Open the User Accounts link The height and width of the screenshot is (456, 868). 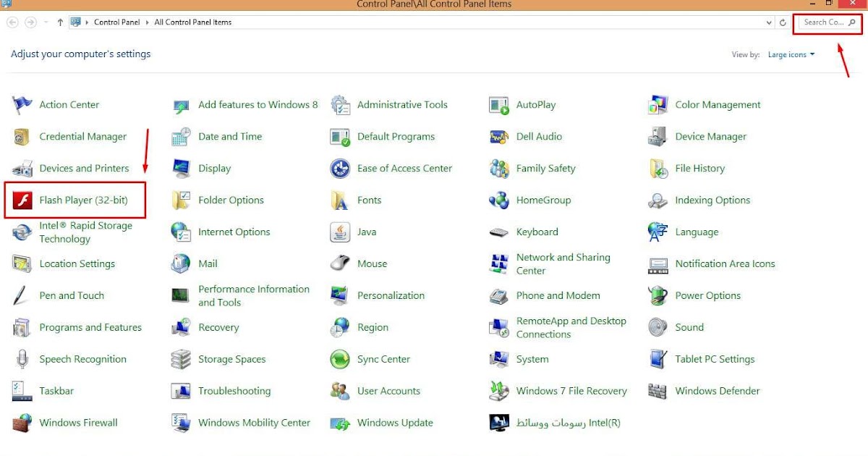pos(388,391)
